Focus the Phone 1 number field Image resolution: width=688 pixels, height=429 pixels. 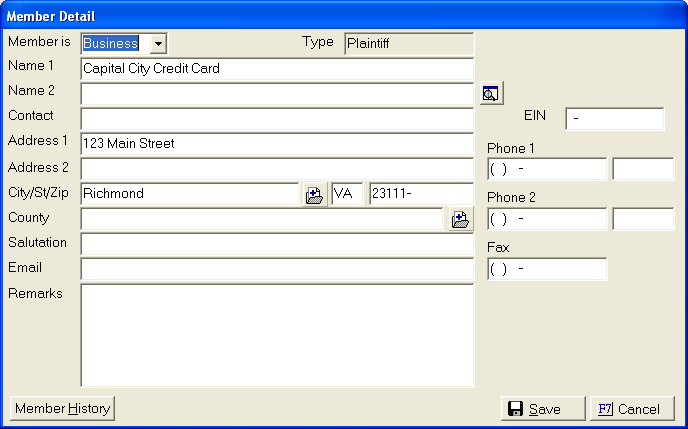point(546,169)
